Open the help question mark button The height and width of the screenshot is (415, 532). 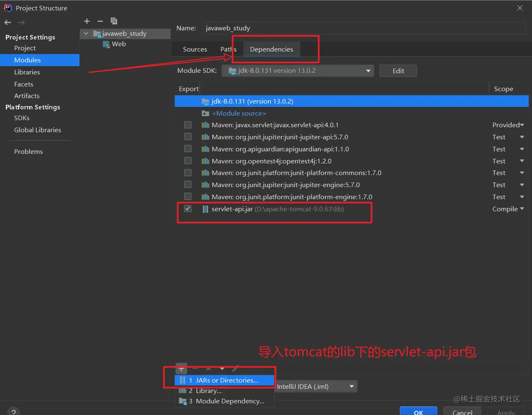click(x=13, y=412)
